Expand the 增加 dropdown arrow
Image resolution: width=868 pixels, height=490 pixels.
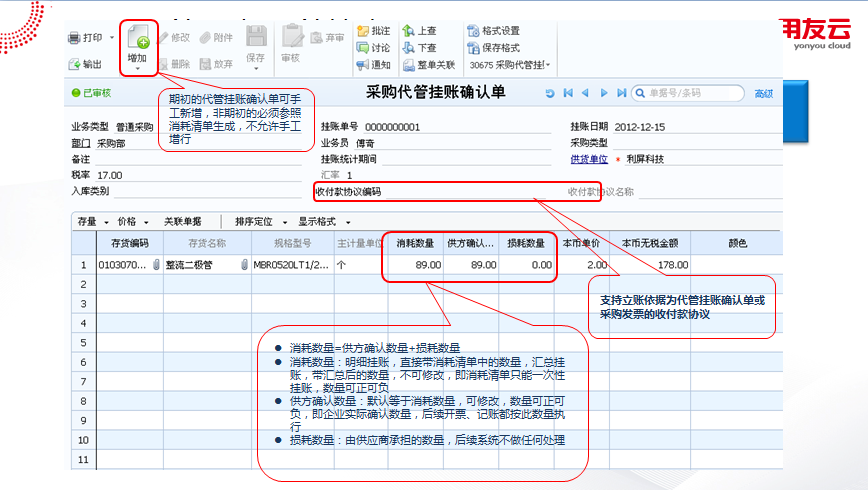tap(137, 69)
